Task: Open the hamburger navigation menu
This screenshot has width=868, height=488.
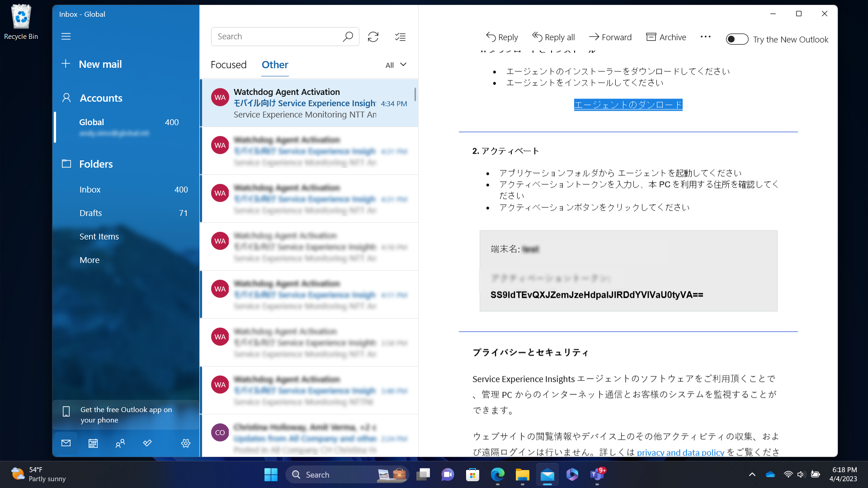Action: 66,37
